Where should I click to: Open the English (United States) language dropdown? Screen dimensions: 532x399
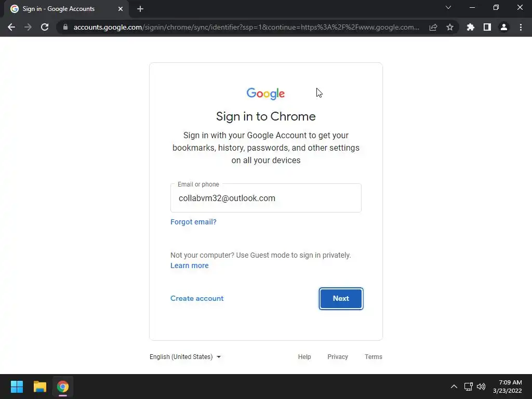(185, 357)
